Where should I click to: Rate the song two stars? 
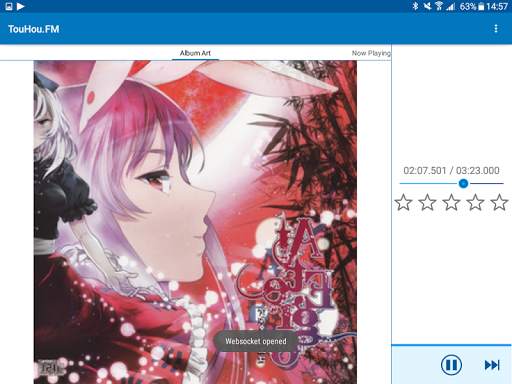point(427,202)
